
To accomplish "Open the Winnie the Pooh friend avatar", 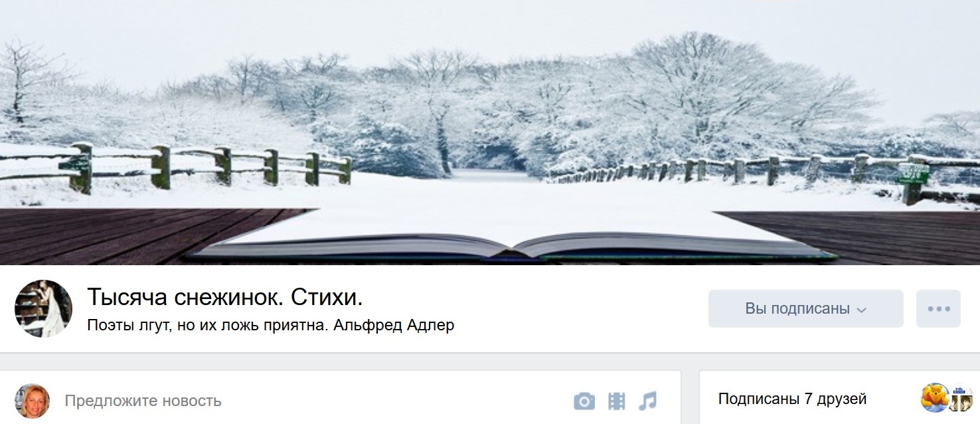I will [935, 398].
